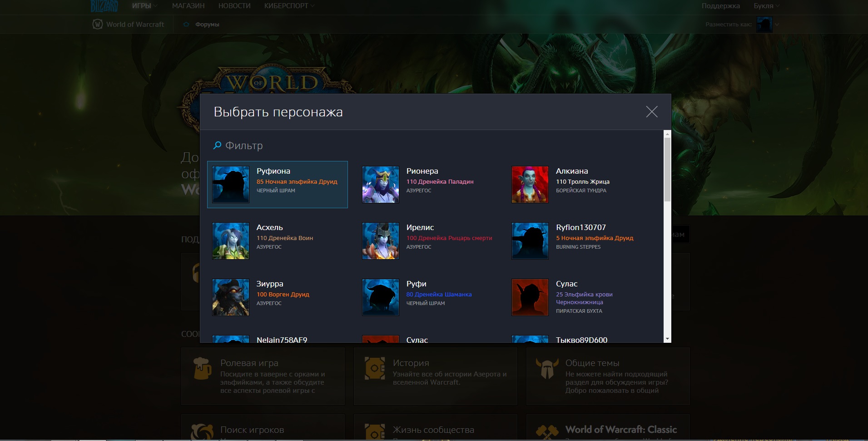The width and height of the screenshot is (868, 441).
Task: Click the character name Руфиона
Action: coord(273,171)
